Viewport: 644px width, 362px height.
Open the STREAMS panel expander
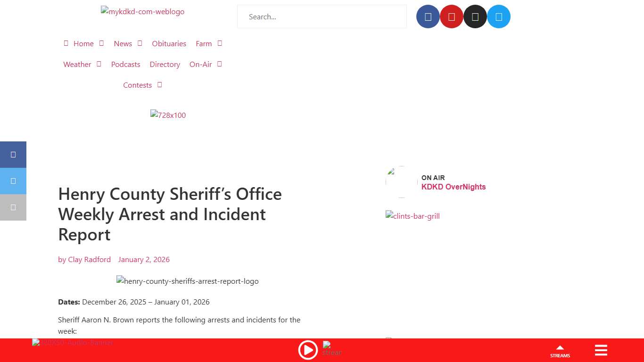560,350
